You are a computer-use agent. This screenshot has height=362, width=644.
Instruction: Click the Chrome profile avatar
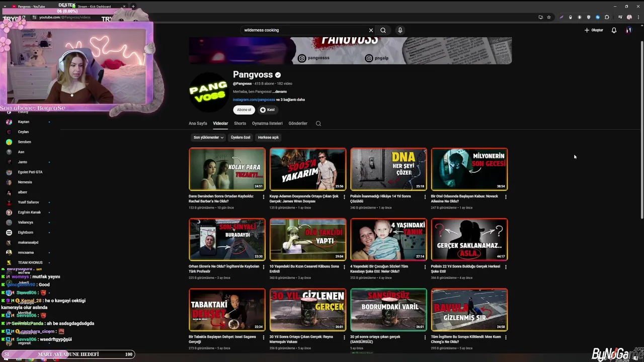629,17
